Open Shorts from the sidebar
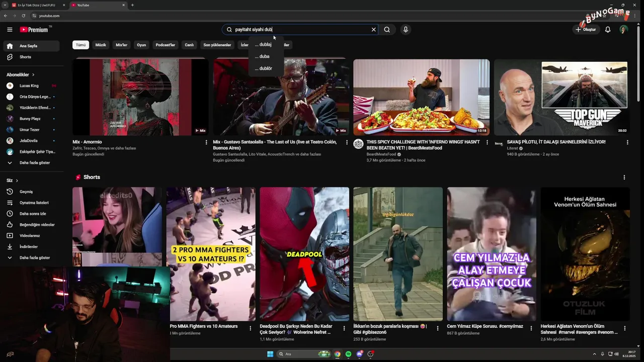 point(31,57)
